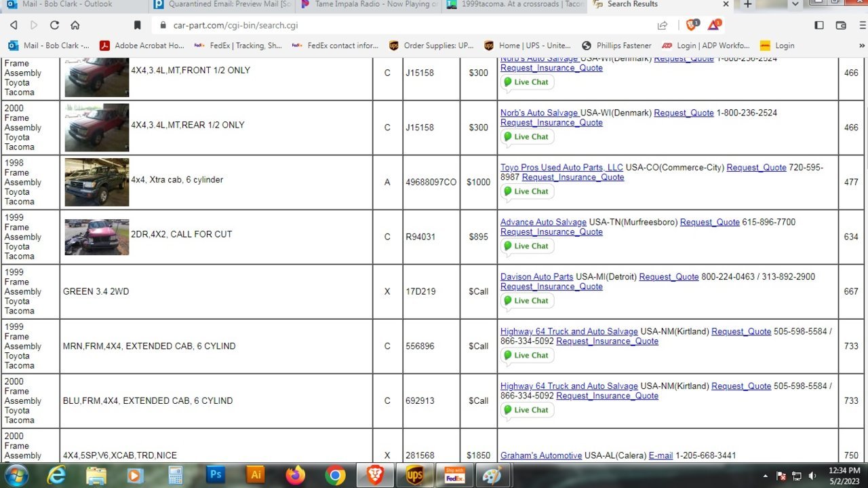Open the browser home page
Screen dimensions: 868x488
pos(75,25)
